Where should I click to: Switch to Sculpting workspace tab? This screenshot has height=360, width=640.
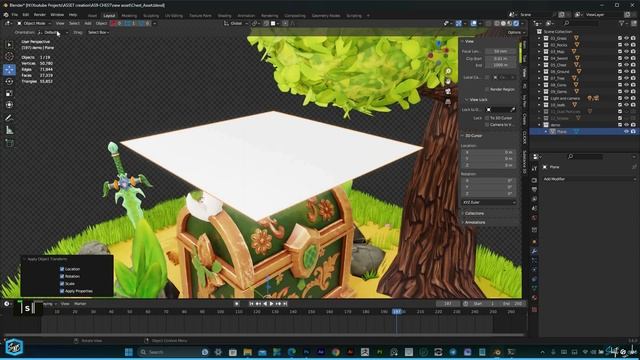point(151,16)
